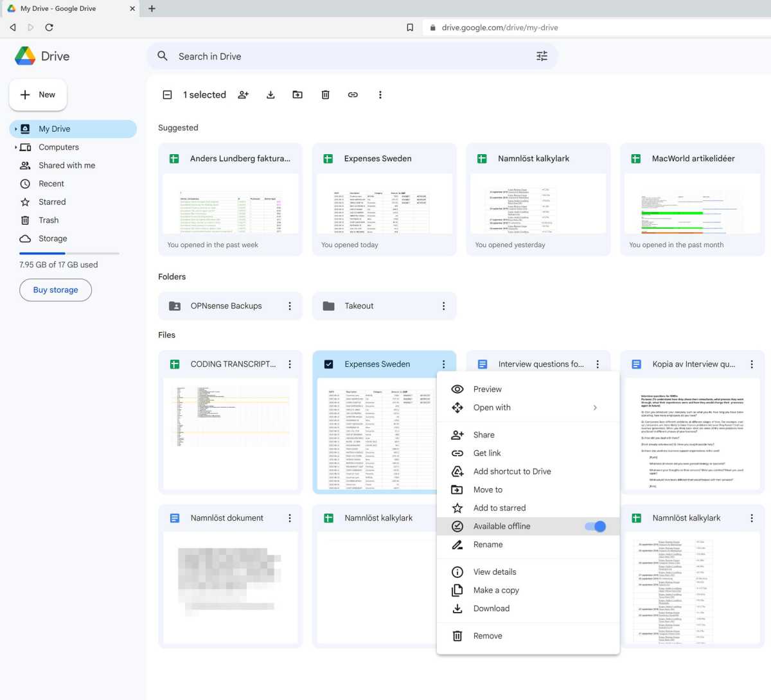Choose Rename in context menu
The width and height of the screenshot is (771, 700).
[x=528, y=545]
